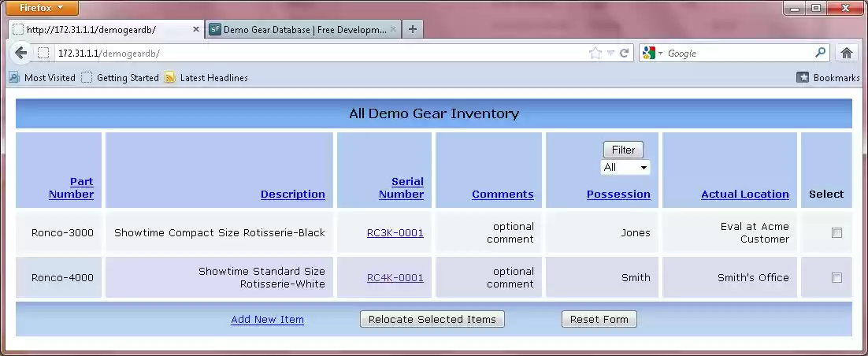This screenshot has width=868, height=356.
Task: Click the Ronco-3000 part number cell
Action: click(58, 232)
